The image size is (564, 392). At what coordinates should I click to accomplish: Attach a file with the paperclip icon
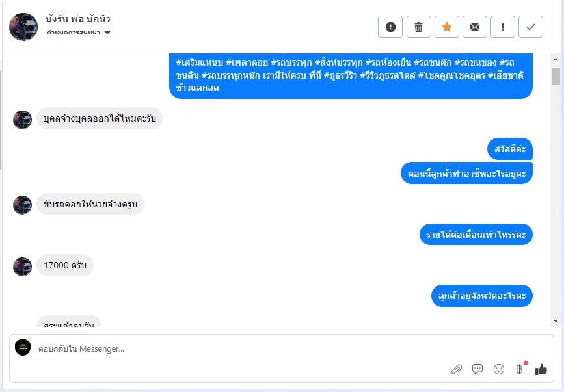pyautogui.click(x=457, y=369)
